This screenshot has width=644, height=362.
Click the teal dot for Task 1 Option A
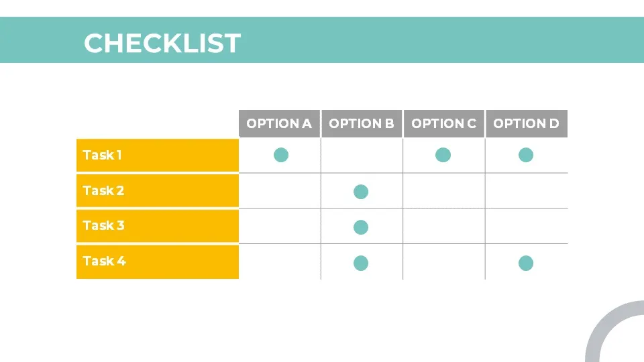point(281,155)
